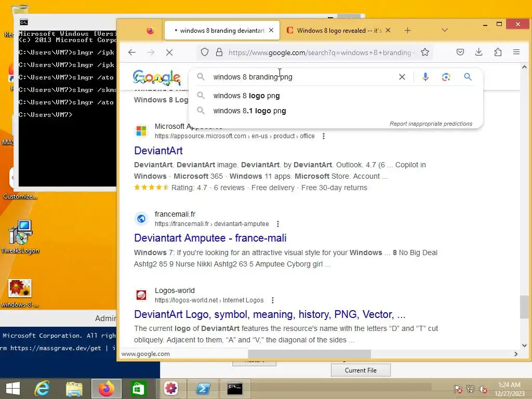Open Firefox extensions puzzle icon
The height and width of the screenshot is (399, 532).
[x=498, y=52]
